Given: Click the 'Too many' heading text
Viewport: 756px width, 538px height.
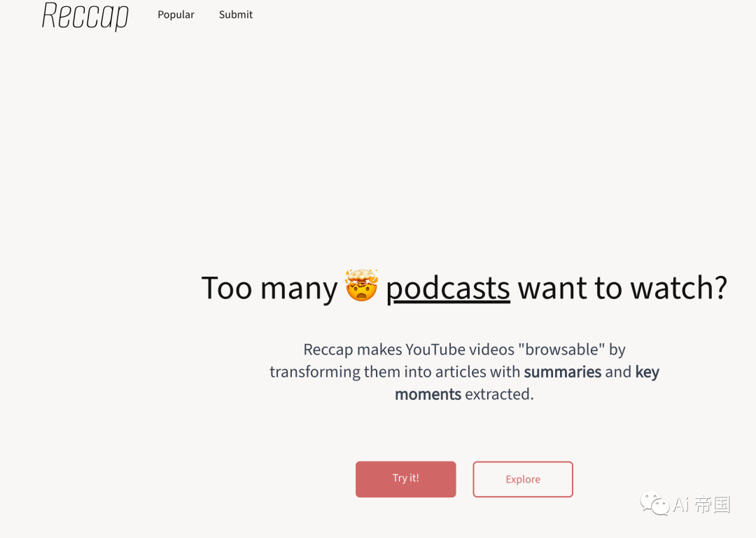Looking at the screenshot, I should pos(269,289).
